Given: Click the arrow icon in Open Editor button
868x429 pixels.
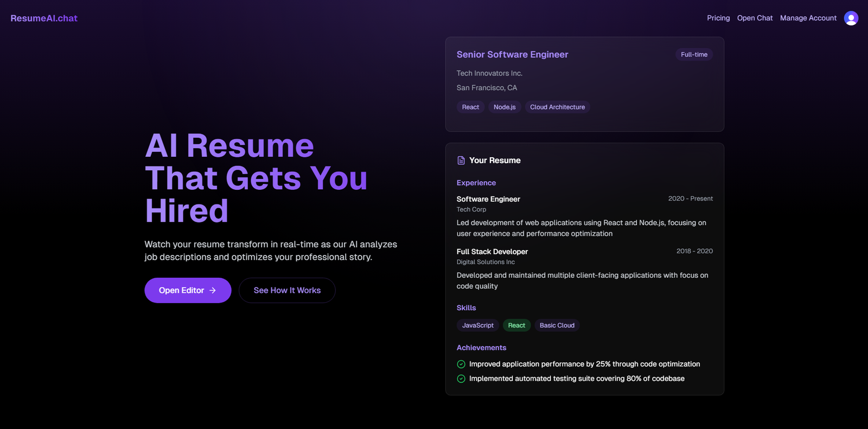Looking at the screenshot, I should point(213,291).
